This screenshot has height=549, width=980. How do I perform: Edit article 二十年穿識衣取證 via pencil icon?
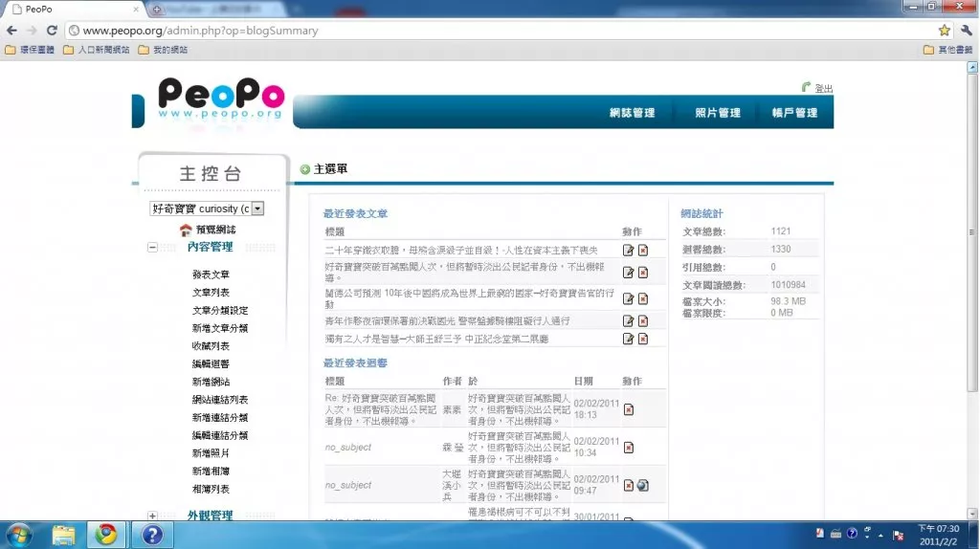(628, 251)
